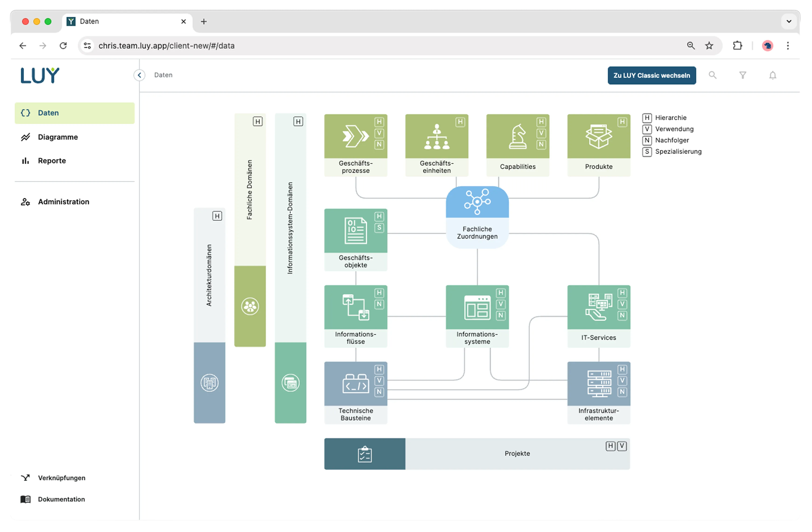Collapse the page with the back chevron
Image resolution: width=812 pixels, height=532 pixels.
139,75
